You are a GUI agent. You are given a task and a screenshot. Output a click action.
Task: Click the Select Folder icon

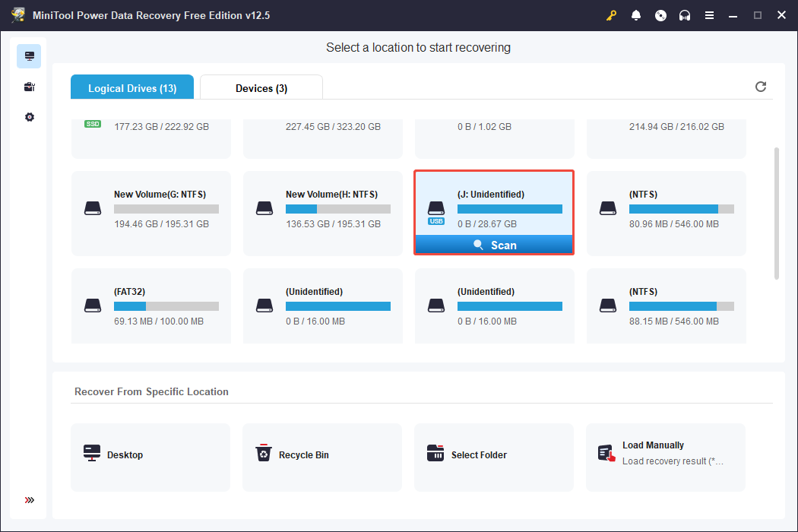[x=435, y=453]
